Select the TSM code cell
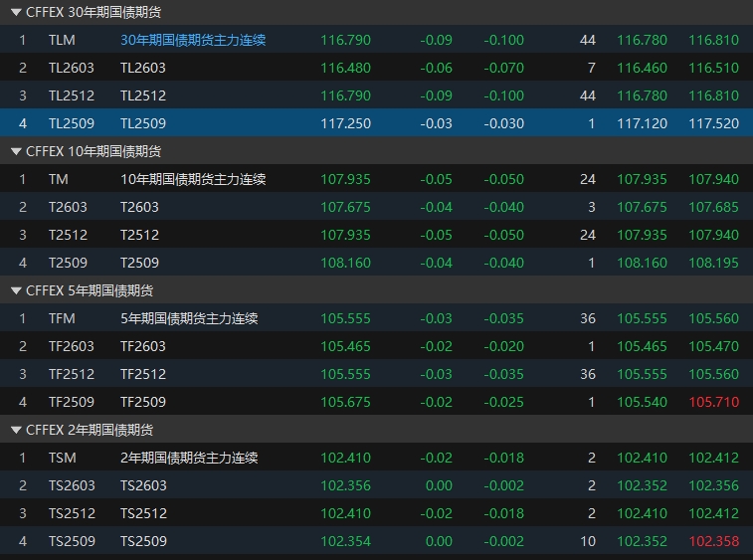Viewport: 753px width, 560px height. click(63, 458)
